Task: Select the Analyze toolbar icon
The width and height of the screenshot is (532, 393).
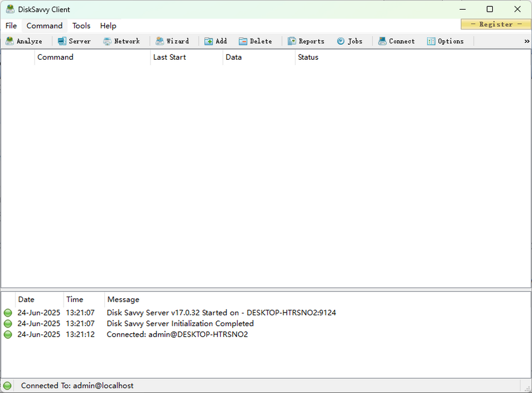Action: point(24,41)
